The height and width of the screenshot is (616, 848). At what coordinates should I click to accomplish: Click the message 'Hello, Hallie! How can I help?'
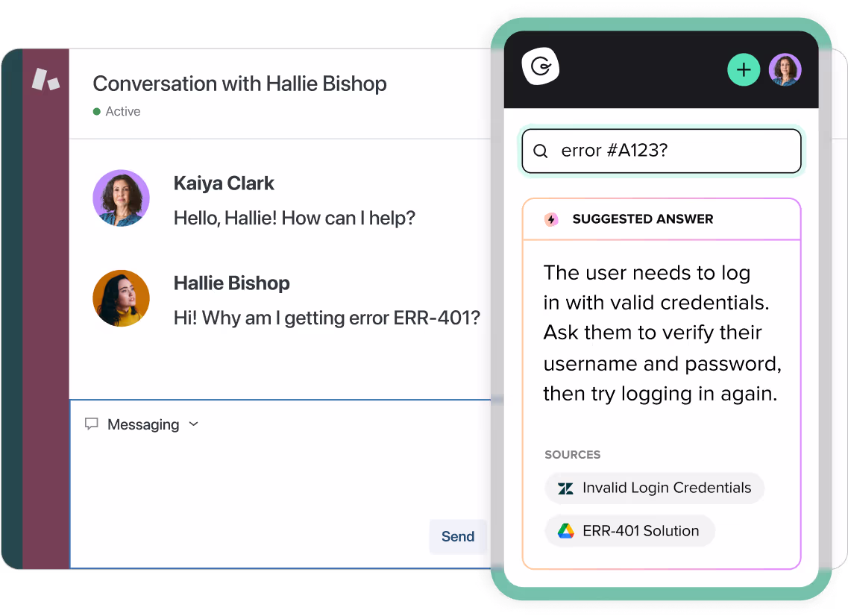[294, 218]
